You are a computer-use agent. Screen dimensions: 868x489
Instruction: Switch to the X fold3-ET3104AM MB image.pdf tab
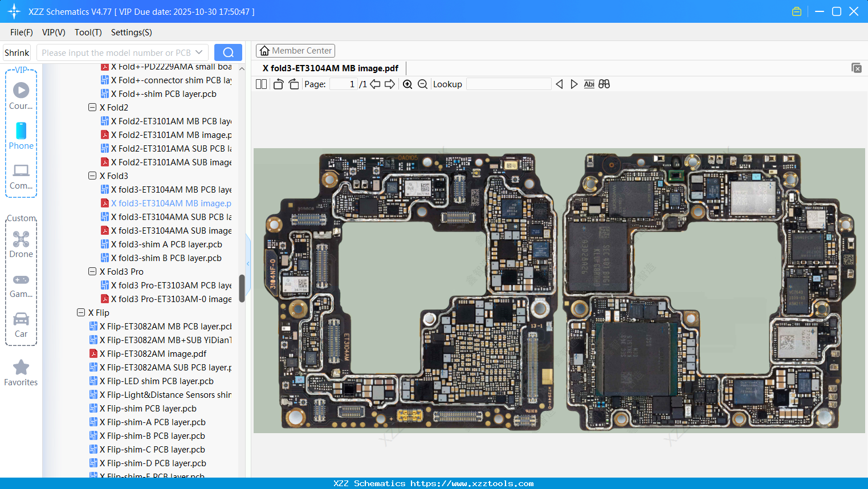(331, 68)
